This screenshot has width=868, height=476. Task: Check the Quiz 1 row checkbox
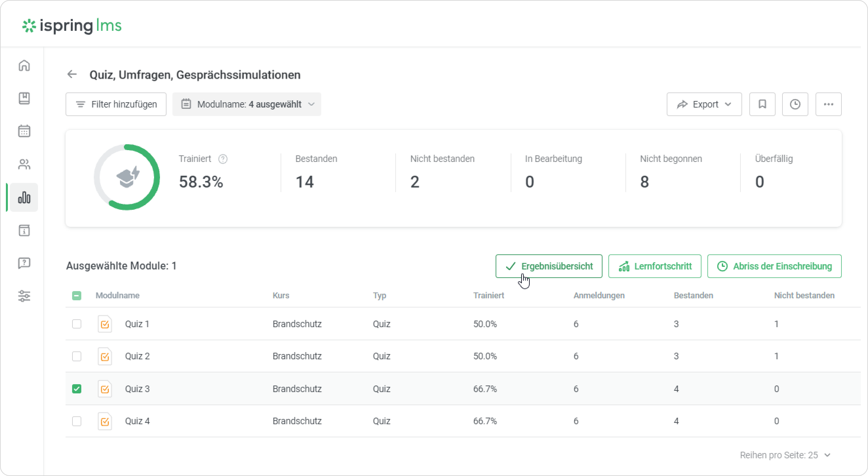tap(77, 324)
